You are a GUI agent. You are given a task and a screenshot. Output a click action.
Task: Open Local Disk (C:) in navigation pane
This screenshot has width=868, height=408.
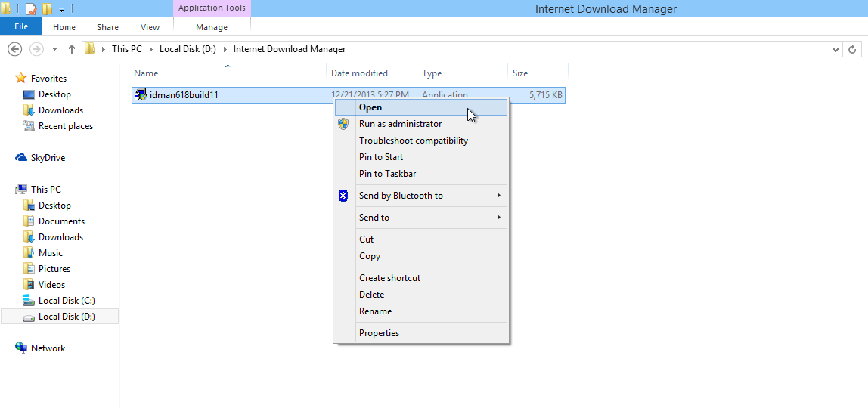click(67, 301)
